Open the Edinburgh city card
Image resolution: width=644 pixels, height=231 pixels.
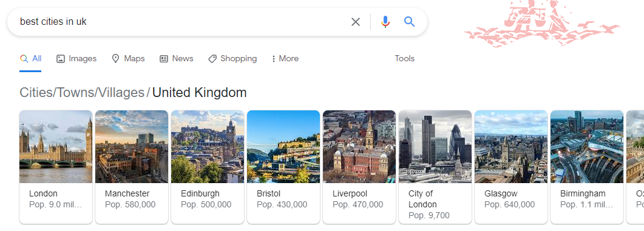[x=208, y=167]
